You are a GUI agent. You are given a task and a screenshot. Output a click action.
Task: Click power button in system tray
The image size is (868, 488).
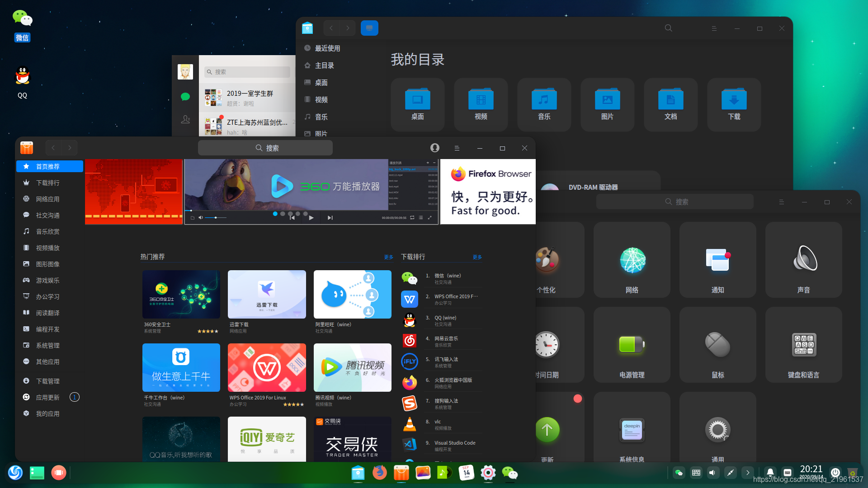835,473
